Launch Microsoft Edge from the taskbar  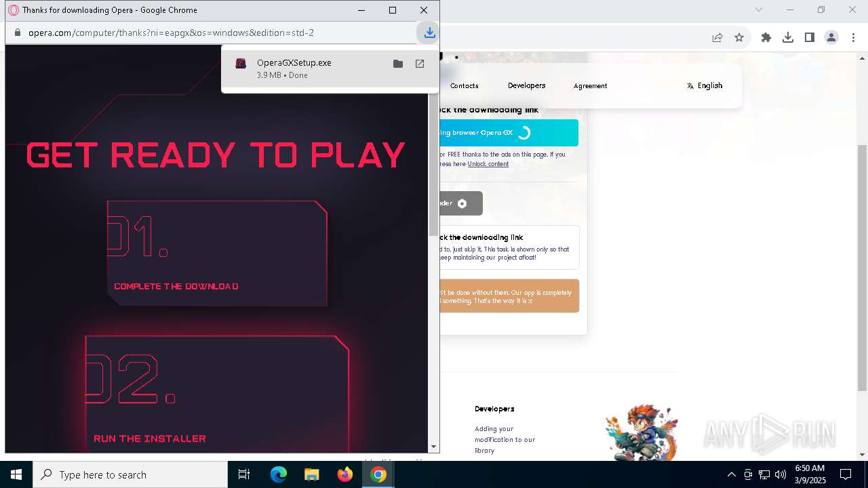point(279,474)
